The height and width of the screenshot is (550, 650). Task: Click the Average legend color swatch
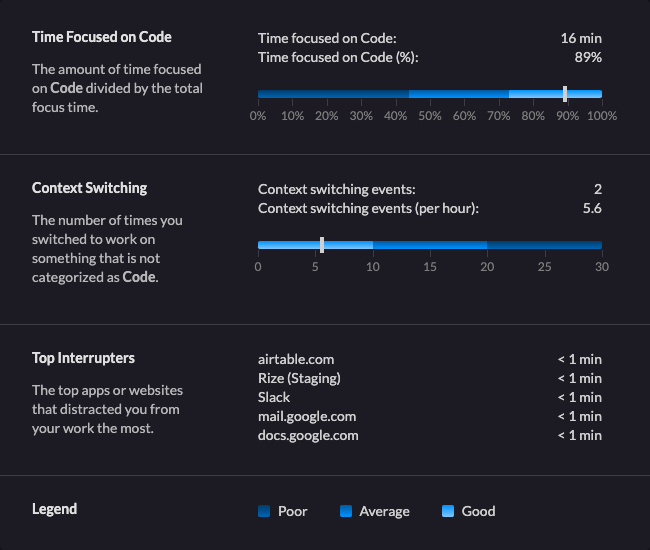[346, 511]
